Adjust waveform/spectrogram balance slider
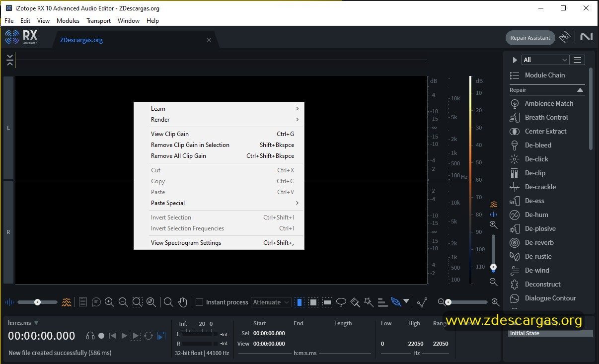This screenshot has width=599, height=364. 37,302
